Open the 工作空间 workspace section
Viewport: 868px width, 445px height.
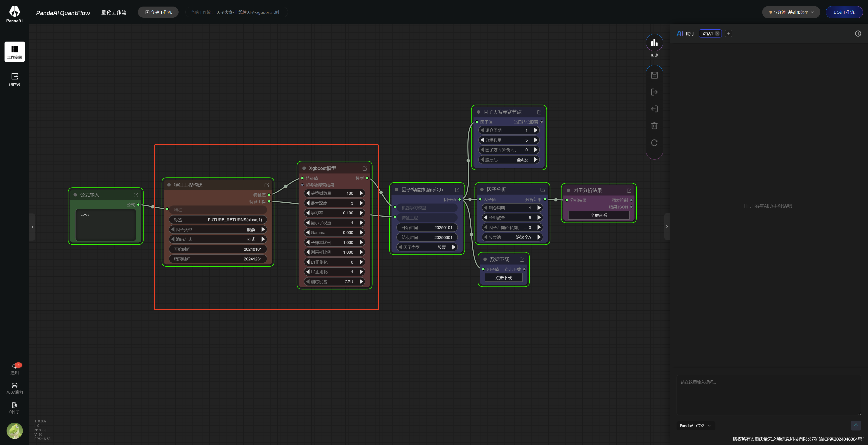pyautogui.click(x=14, y=52)
